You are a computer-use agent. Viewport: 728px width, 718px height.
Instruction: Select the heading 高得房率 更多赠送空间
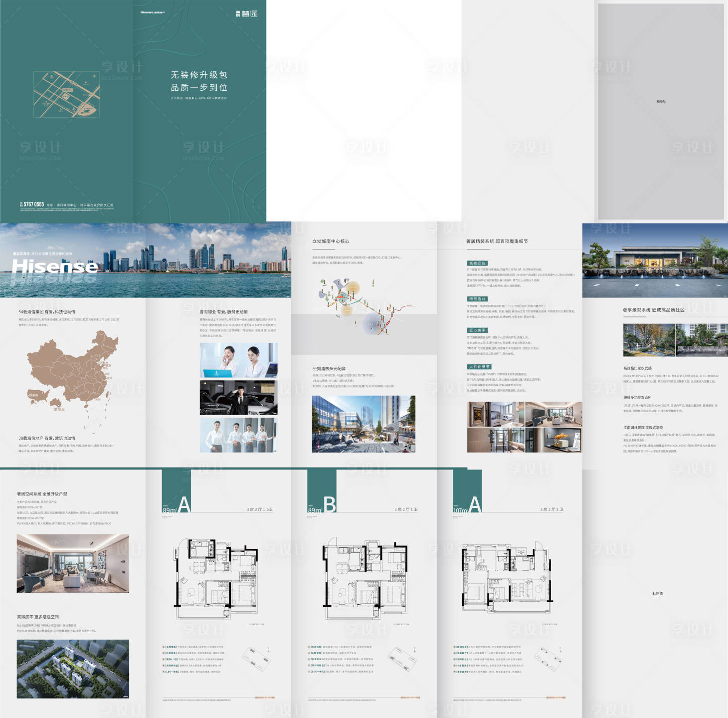[38, 617]
